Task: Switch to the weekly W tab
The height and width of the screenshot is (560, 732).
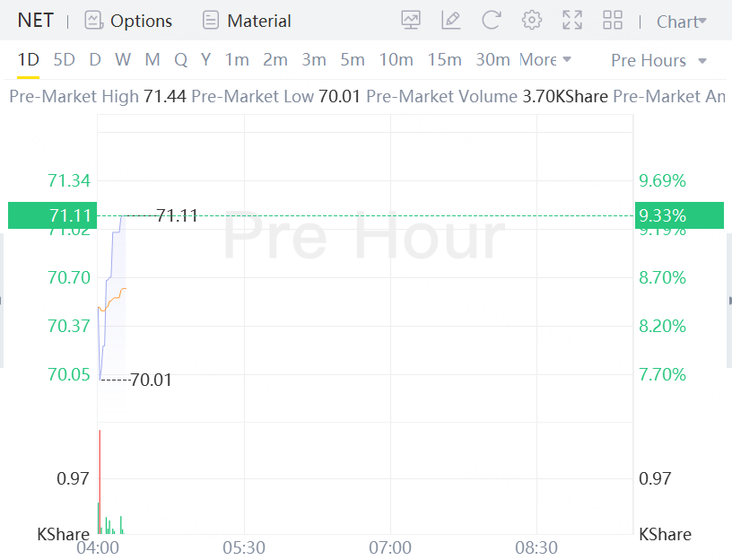Action: 123,60
